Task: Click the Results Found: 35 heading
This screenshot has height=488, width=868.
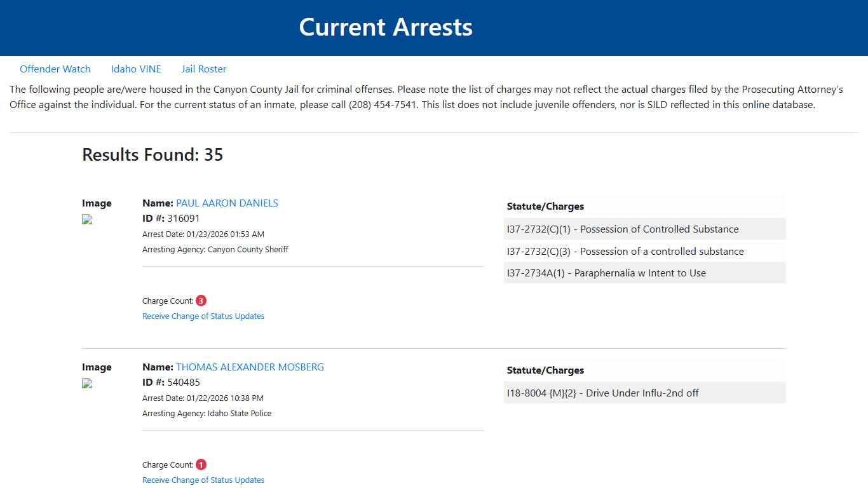Action: tap(153, 154)
